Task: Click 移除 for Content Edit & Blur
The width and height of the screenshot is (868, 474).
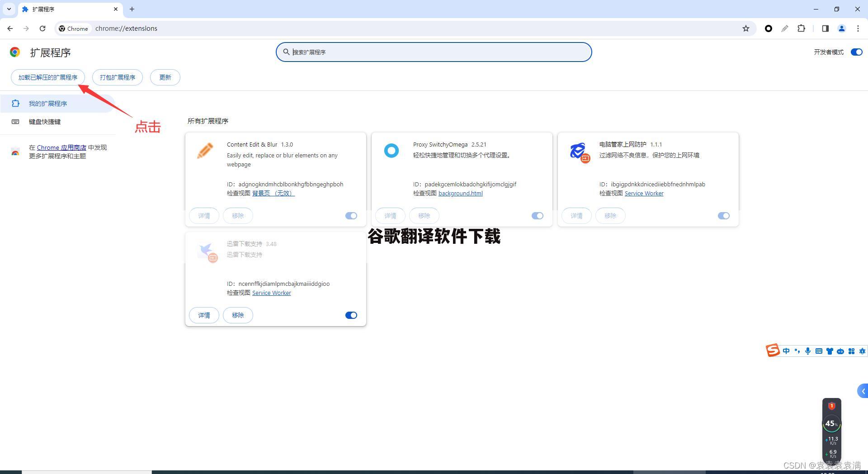Action: [x=238, y=216]
